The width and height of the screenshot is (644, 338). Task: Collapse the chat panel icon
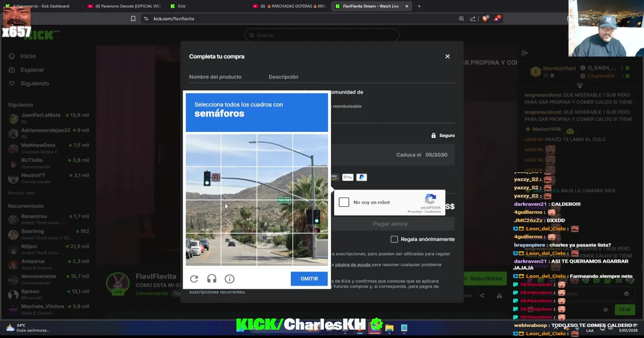point(525,53)
